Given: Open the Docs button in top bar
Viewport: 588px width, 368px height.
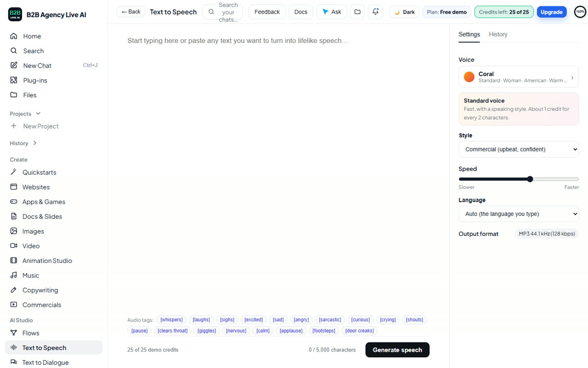Looking at the screenshot, I should (301, 12).
